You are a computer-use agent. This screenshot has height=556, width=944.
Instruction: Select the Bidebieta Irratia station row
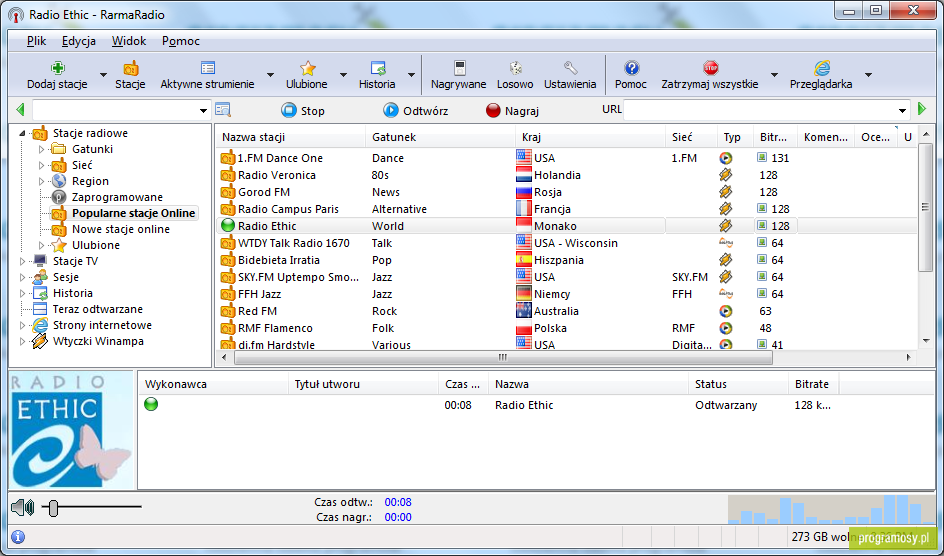pos(567,260)
